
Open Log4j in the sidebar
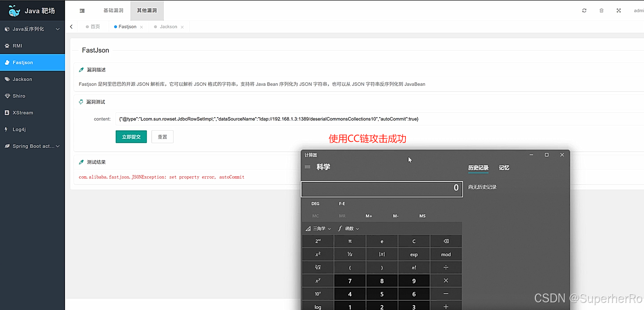coord(32,129)
